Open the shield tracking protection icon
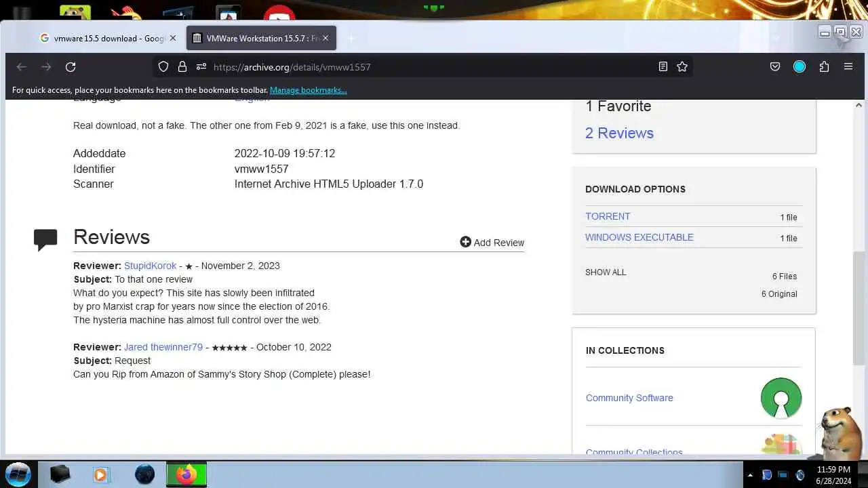 [x=163, y=66]
